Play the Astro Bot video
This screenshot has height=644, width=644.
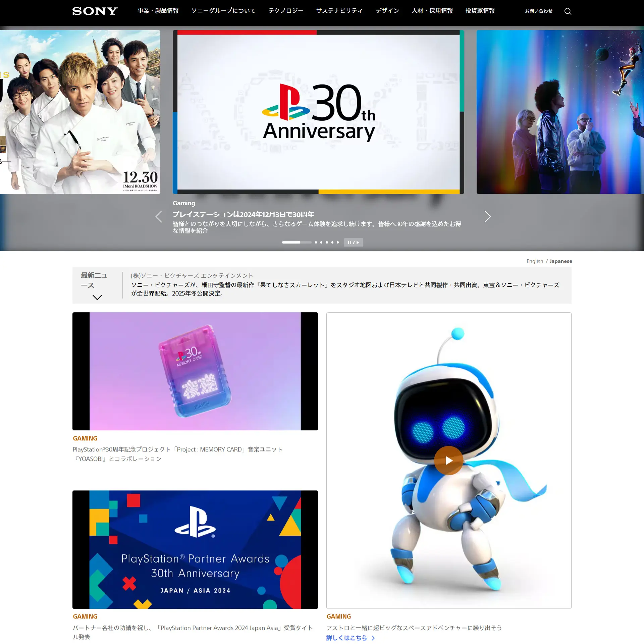coord(448,461)
